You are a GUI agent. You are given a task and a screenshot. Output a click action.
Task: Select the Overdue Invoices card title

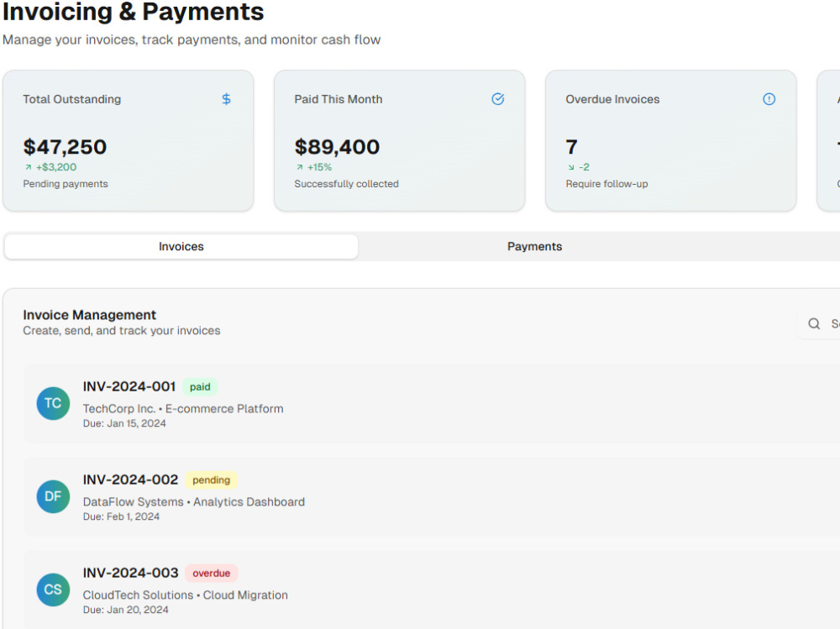[x=612, y=99]
